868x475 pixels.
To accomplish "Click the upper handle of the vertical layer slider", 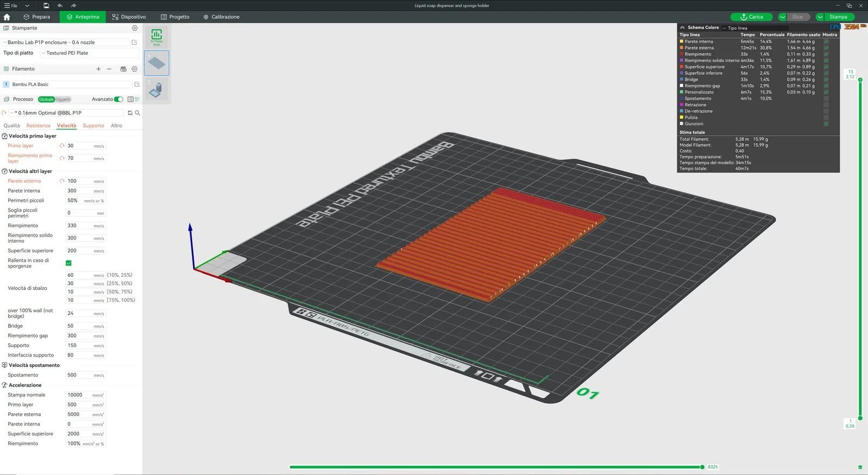I will 860,80.
